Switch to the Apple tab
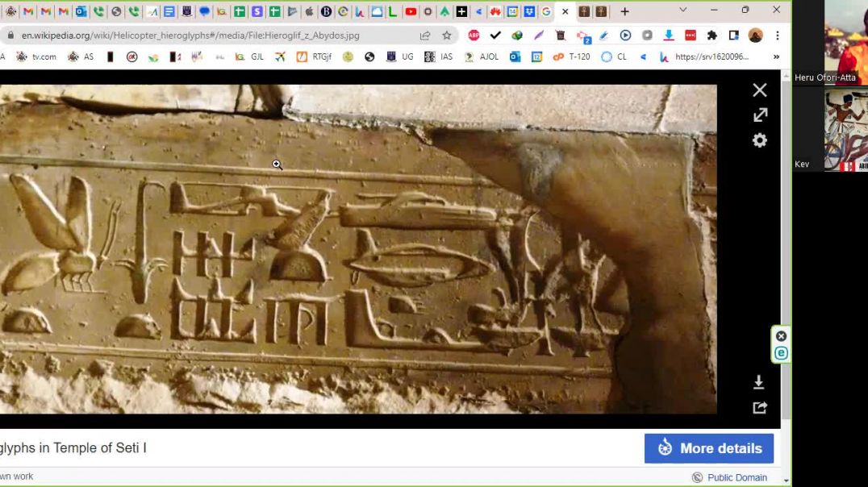Viewport: 868px width, 487px height. click(x=309, y=11)
